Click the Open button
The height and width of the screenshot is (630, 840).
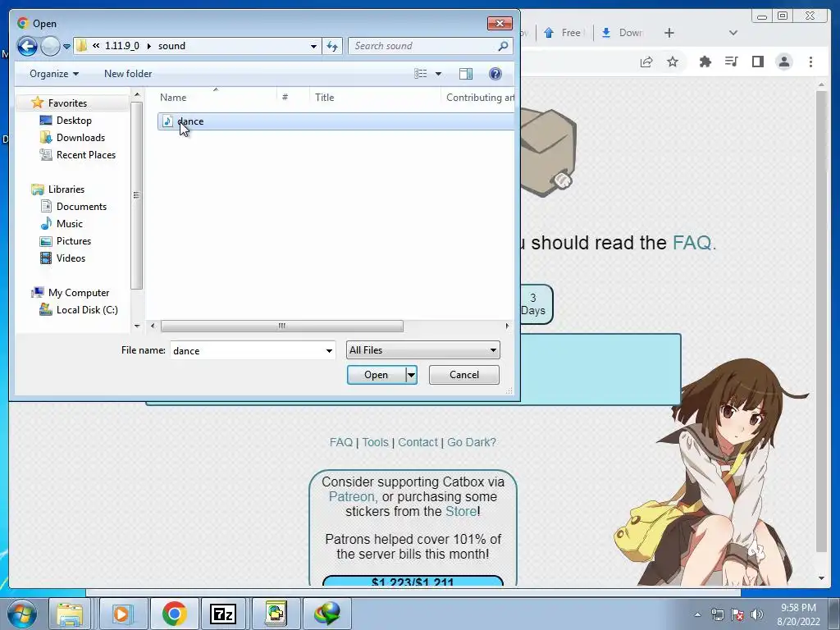[376, 374]
